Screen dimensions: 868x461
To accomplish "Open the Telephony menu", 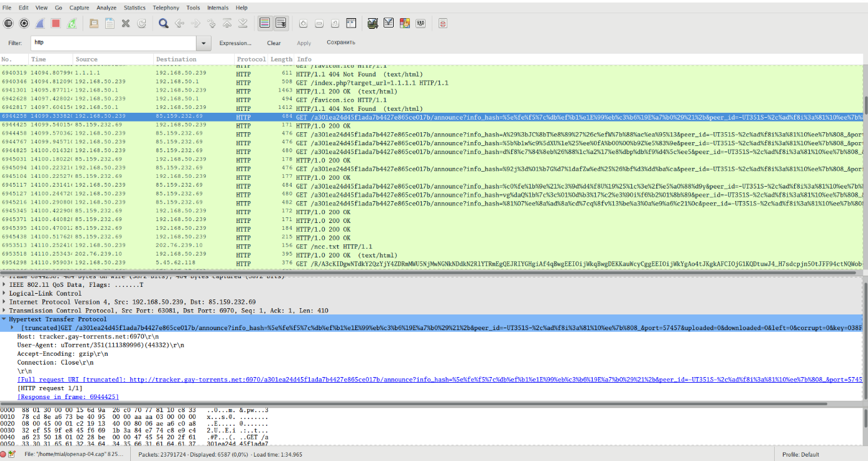I will click(x=166, y=8).
